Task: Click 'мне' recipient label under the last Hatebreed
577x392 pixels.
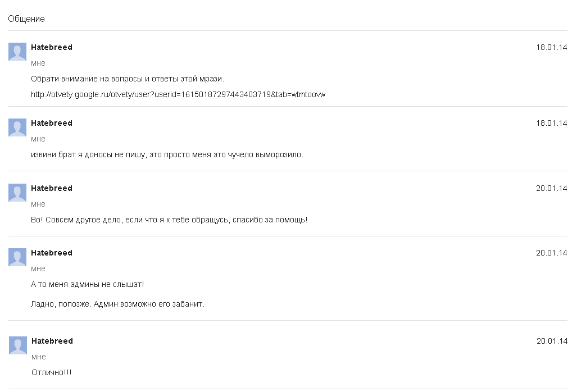Action: point(39,357)
